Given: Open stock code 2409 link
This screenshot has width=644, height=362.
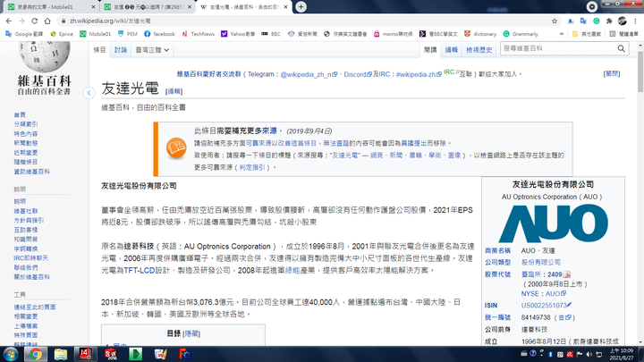Looking at the screenshot, I should pos(555,274).
